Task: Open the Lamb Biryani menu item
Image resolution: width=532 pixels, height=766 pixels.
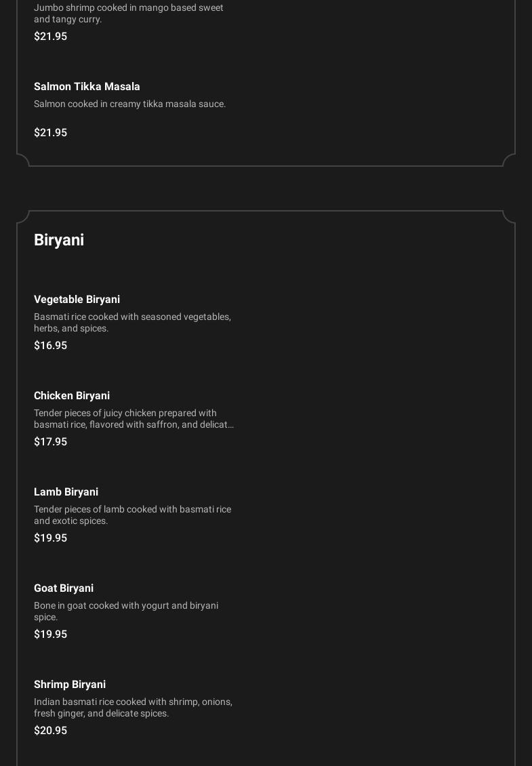Action: (66, 491)
